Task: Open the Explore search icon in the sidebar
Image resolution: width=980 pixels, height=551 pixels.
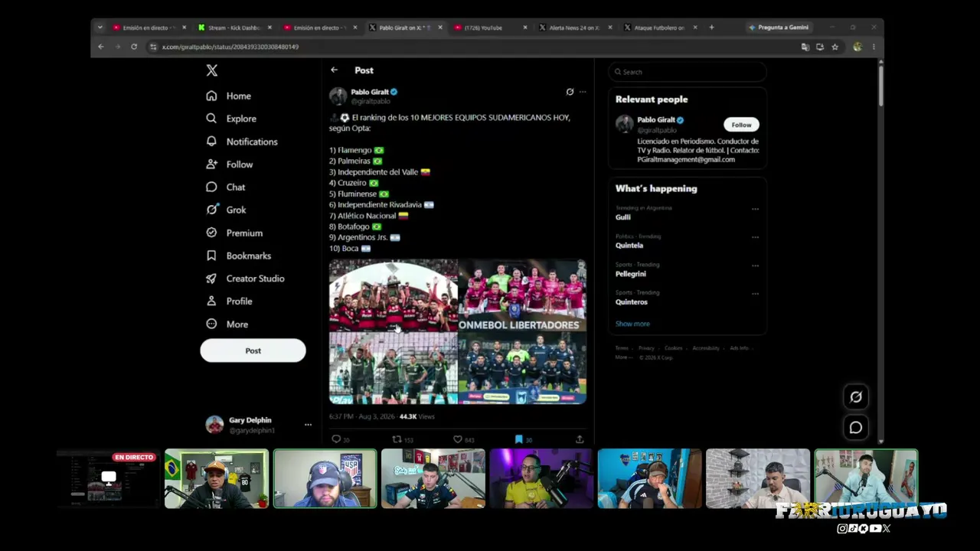Action: [x=211, y=119]
